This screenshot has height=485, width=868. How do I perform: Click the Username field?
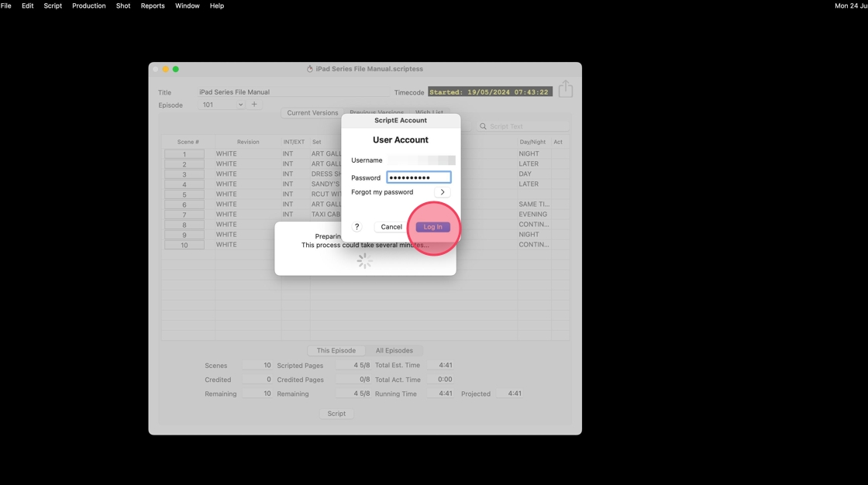pyautogui.click(x=421, y=160)
